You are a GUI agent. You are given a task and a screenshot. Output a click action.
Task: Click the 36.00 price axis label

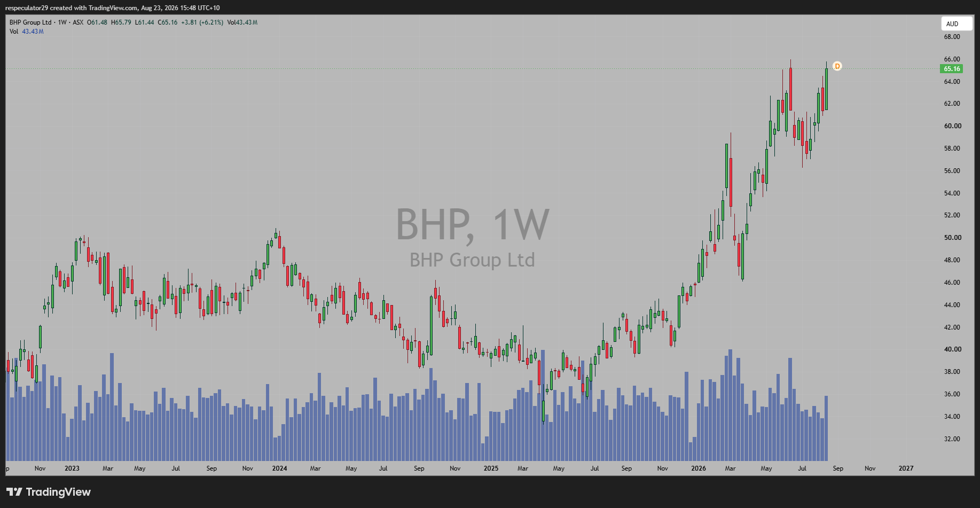point(952,394)
